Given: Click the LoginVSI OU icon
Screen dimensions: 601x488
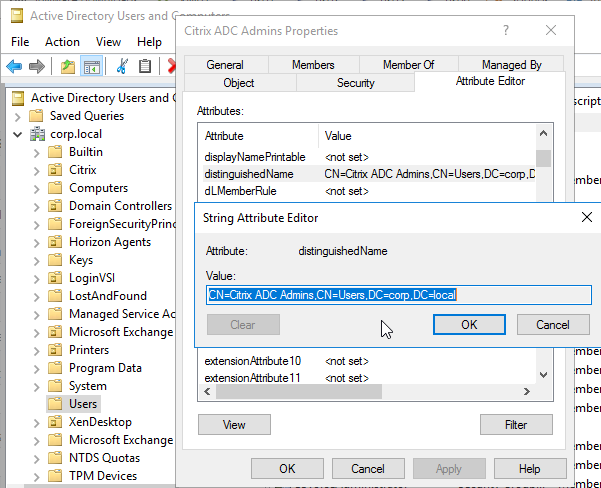Looking at the screenshot, I should (x=55, y=278).
